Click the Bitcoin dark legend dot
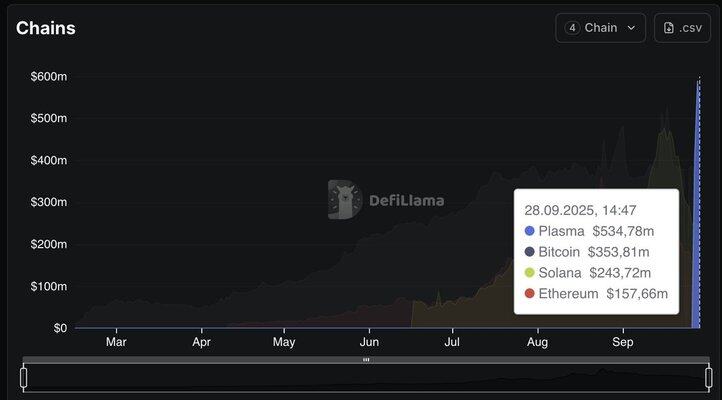Image resolution: width=722 pixels, height=400 pixels. 530,252
